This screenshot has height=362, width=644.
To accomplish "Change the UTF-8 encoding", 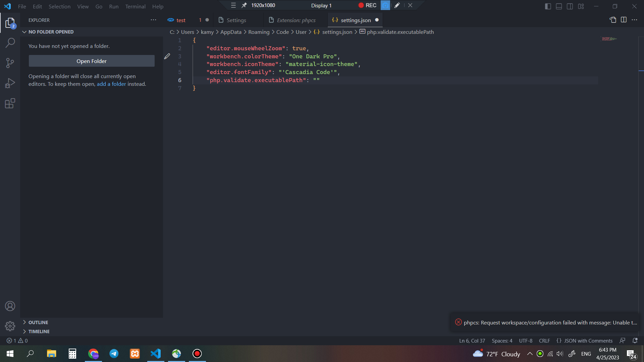I will [x=525, y=341].
